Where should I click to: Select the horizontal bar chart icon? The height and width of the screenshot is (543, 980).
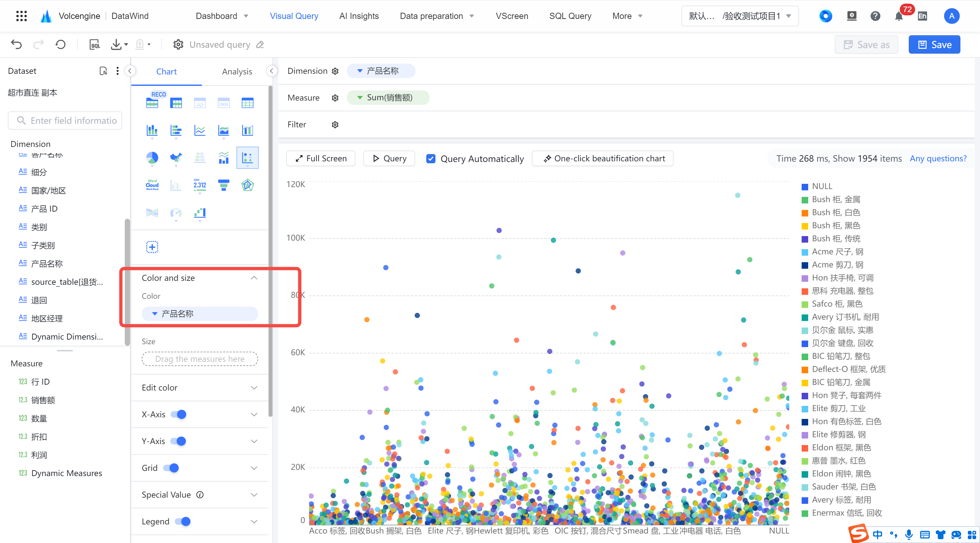[x=176, y=130]
